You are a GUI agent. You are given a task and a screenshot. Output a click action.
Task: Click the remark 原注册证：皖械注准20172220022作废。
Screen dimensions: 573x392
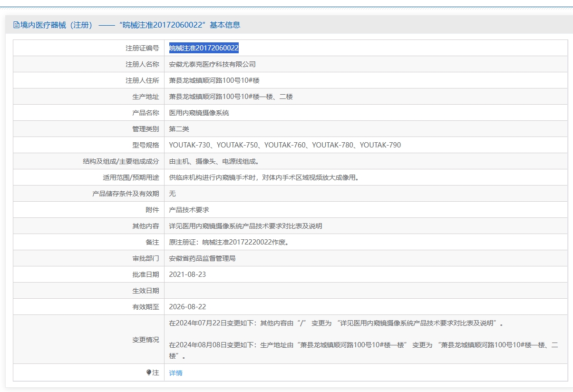point(229,242)
